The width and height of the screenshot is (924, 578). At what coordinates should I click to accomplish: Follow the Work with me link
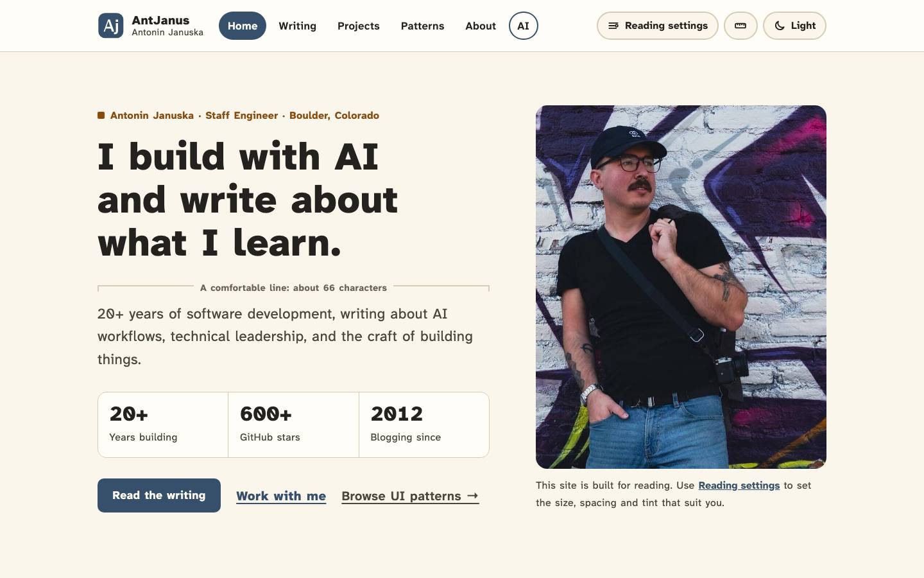point(281,496)
